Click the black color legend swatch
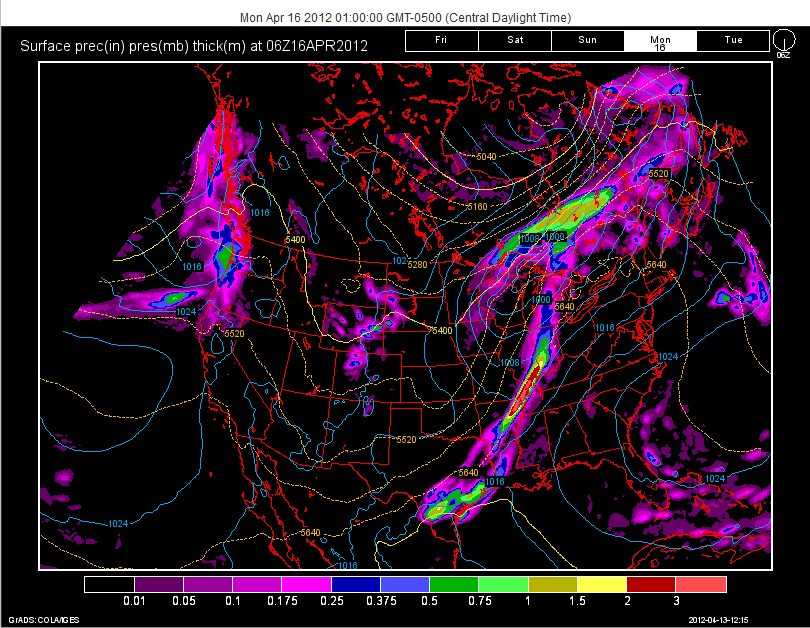 click(110, 584)
